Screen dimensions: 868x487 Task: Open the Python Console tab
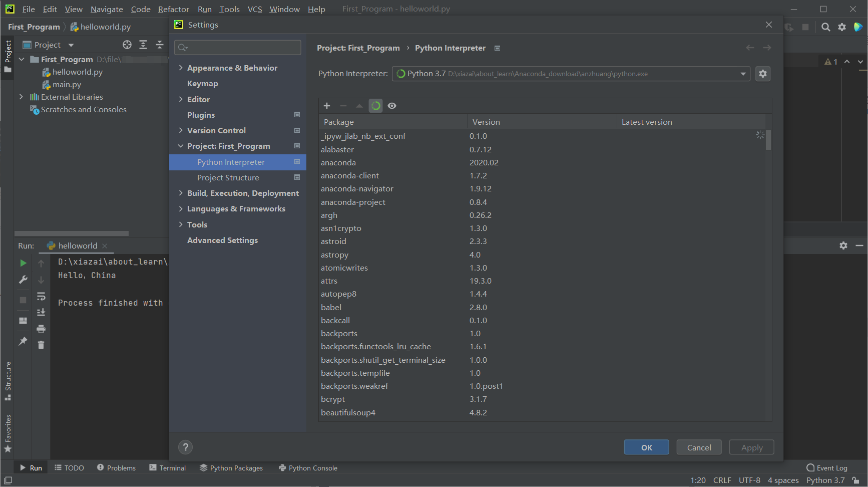[x=308, y=468]
